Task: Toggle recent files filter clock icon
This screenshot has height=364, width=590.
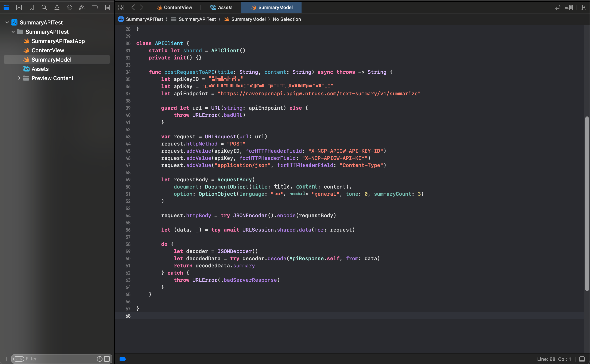Action: (99, 359)
